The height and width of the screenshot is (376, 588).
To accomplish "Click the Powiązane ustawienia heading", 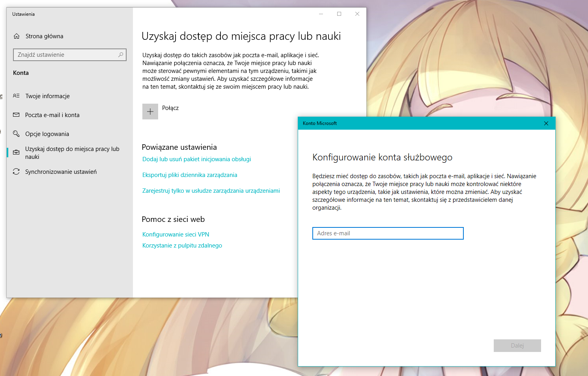I will [x=179, y=147].
